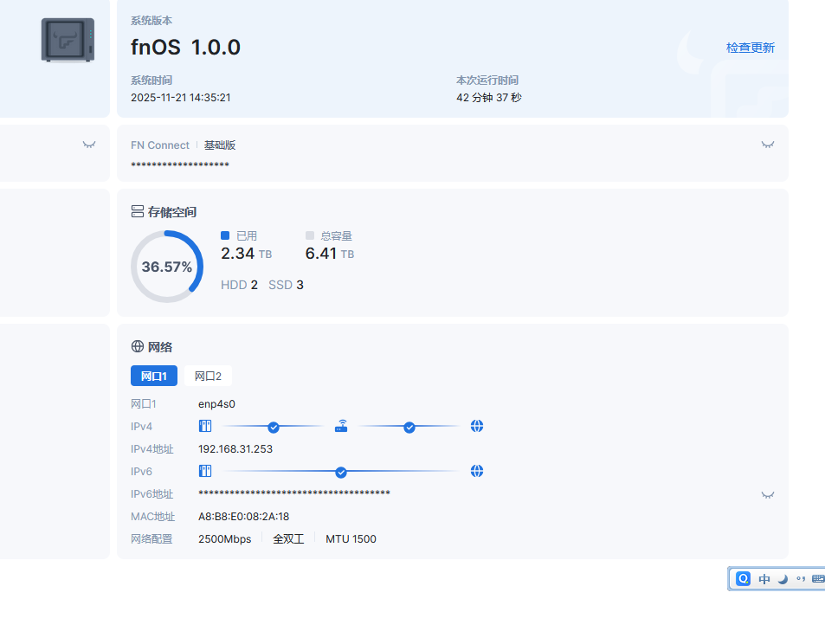Viewport: 825px width, 644px height.
Task: Click the 36.57% storage usage ring
Action: pos(167,267)
